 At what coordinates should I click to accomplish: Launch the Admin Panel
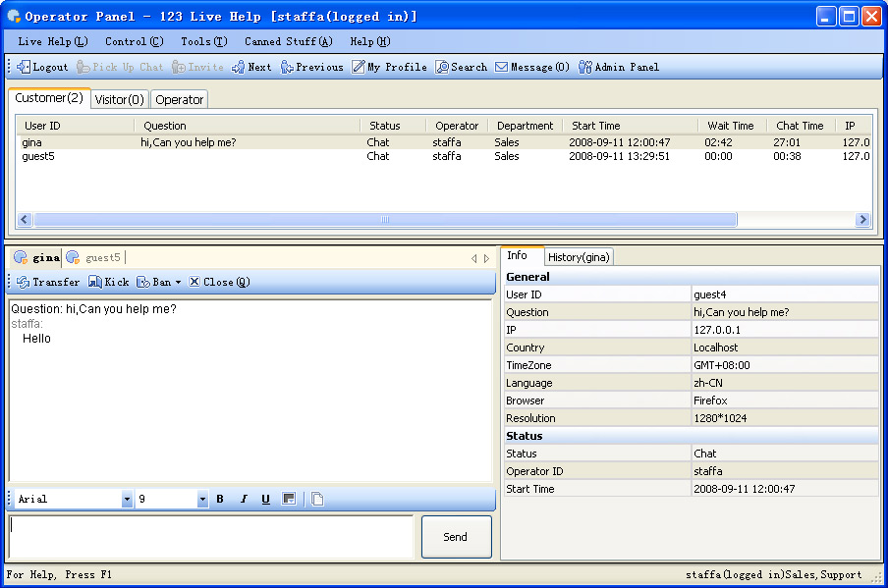[x=619, y=67]
